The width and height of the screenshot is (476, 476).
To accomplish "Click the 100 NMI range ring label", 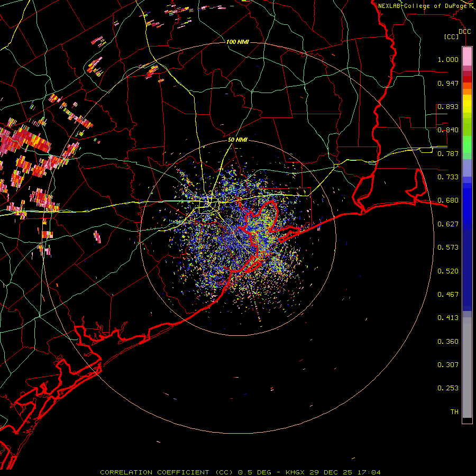I will 237,42.
